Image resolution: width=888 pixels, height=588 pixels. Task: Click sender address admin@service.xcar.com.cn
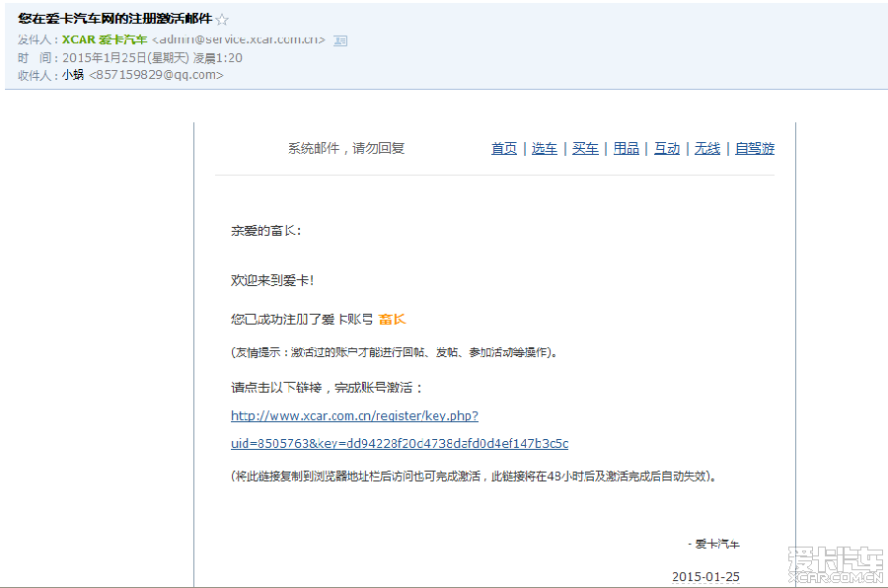[239, 39]
